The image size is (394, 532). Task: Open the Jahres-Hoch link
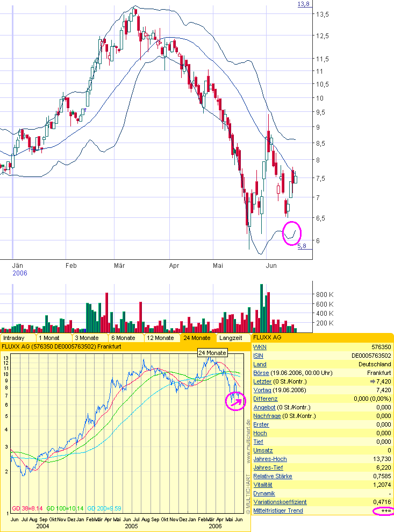270,459
